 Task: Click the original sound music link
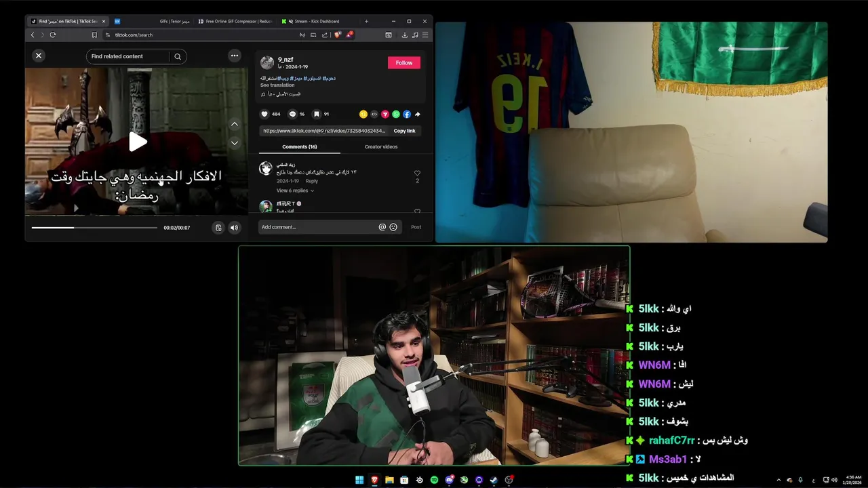tap(281, 94)
